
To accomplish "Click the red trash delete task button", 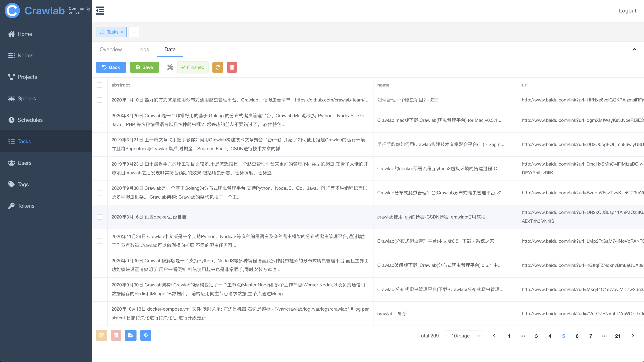I will coord(232,67).
